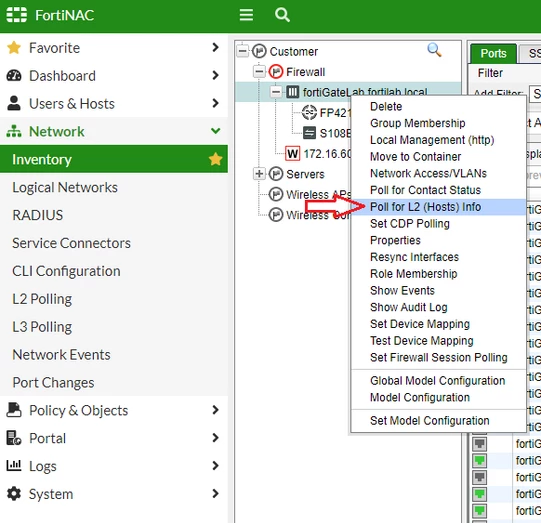The width and height of the screenshot is (541, 523).
Task: Click the FortiNAC logo icon
Action: [16, 15]
